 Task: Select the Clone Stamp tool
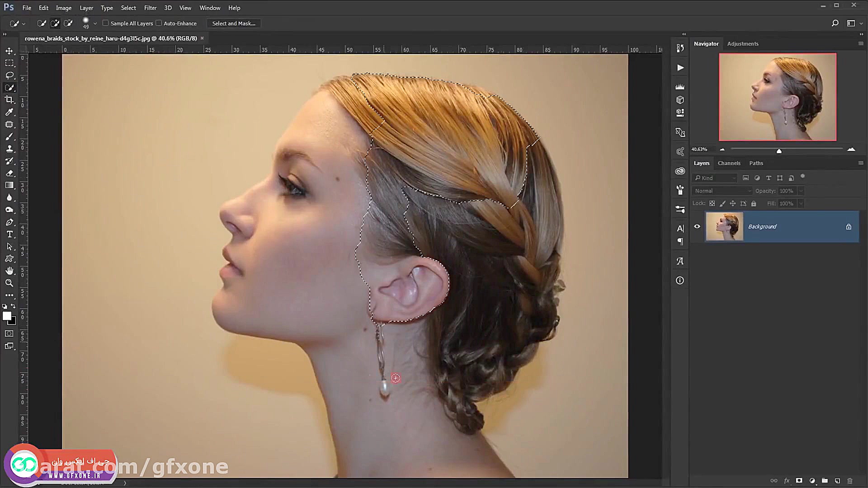(9, 149)
